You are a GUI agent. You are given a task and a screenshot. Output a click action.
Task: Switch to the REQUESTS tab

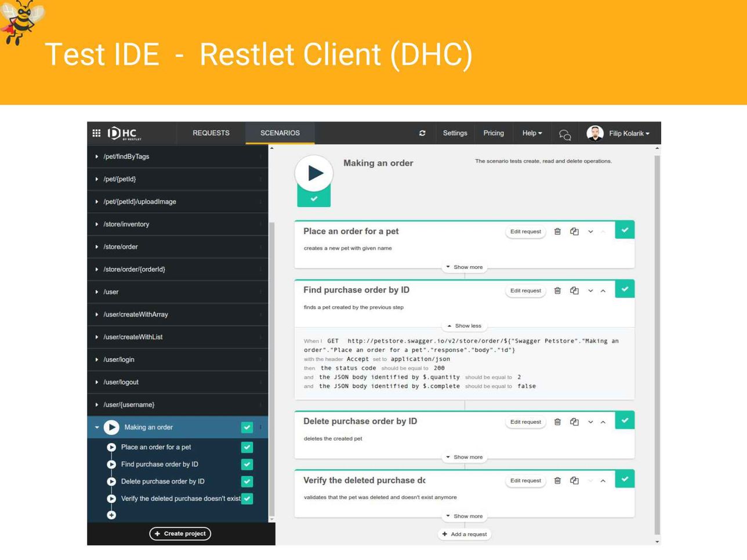(x=211, y=133)
